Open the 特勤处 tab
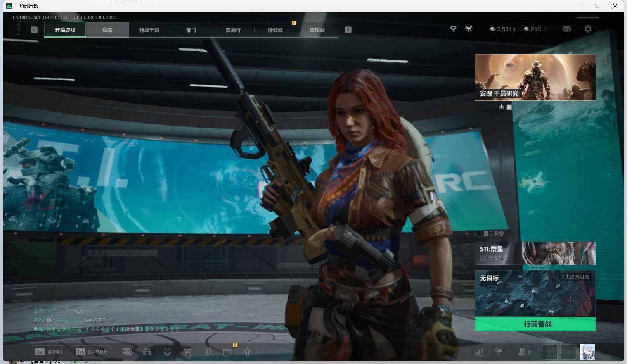Screen dimensions: 627x364 (275, 30)
